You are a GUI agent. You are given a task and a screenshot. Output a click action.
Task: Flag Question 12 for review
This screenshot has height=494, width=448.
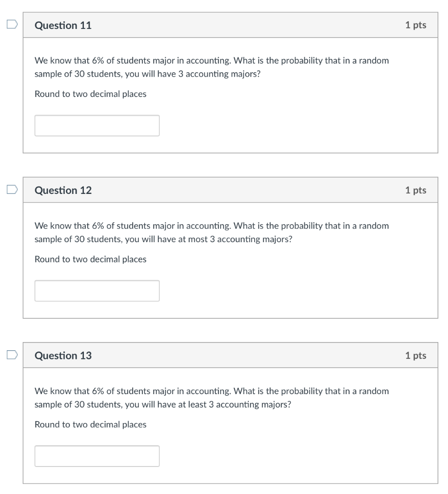tap(12, 189)
